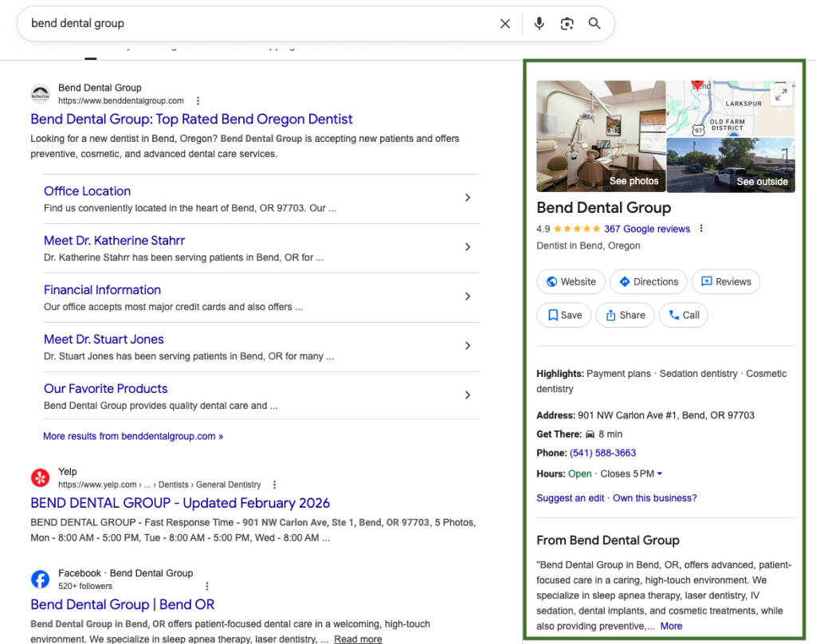Screen dimensions: 816x644
Task: Open the three-dot menu on the knowledge panel
Action: tap(700, 228)
